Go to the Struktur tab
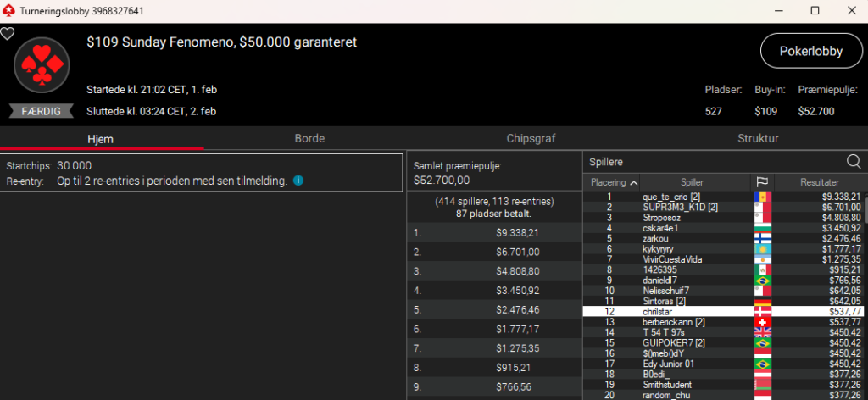 click(x=757, y=138)
